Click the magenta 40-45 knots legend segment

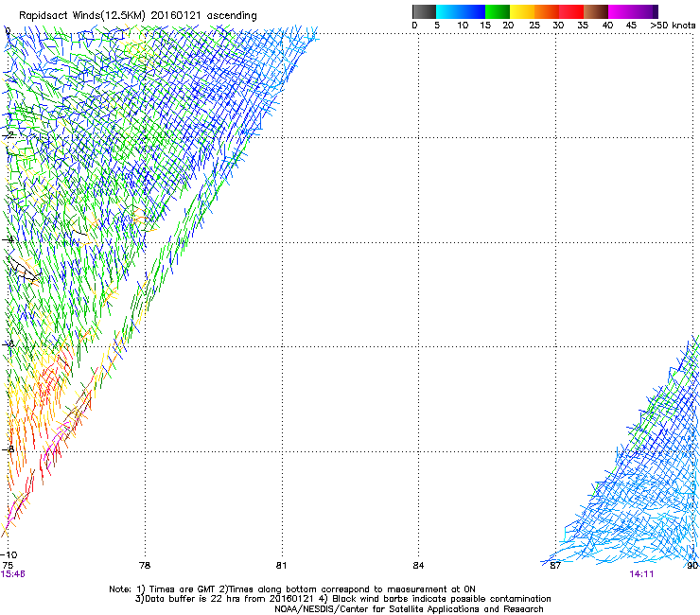pyautogui.click(x=621, y=11)
